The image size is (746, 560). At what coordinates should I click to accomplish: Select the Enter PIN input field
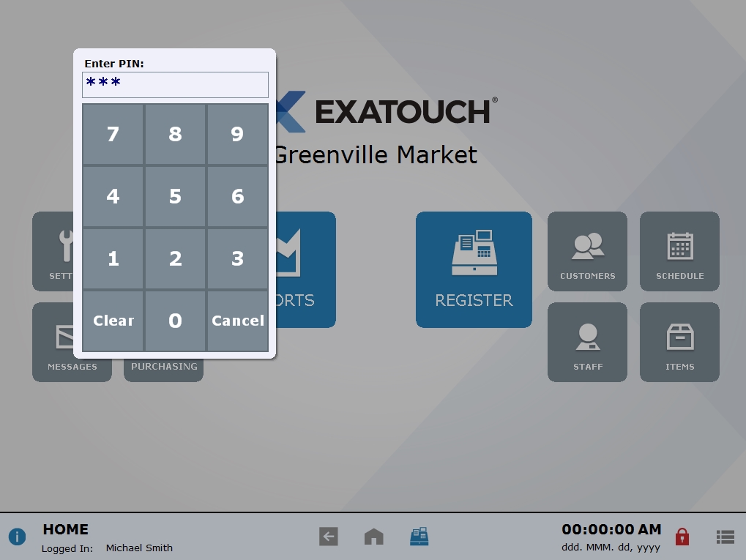coord(175,84)
